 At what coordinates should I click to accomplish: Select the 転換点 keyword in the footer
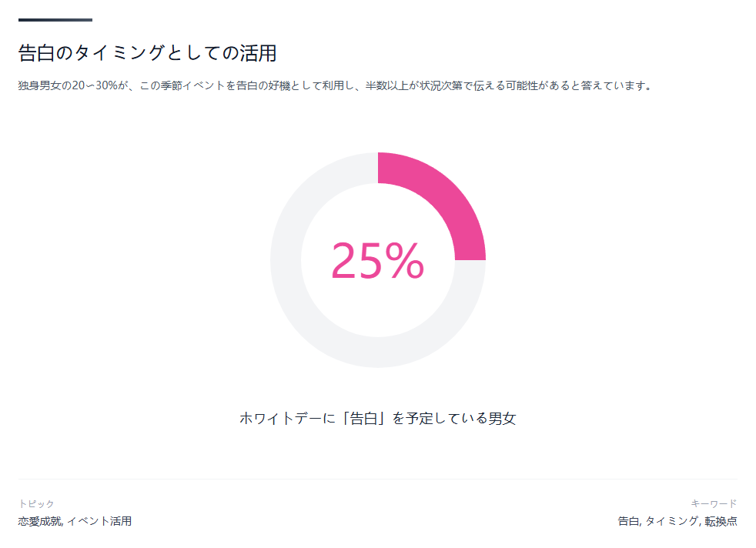tap(721, 521)
